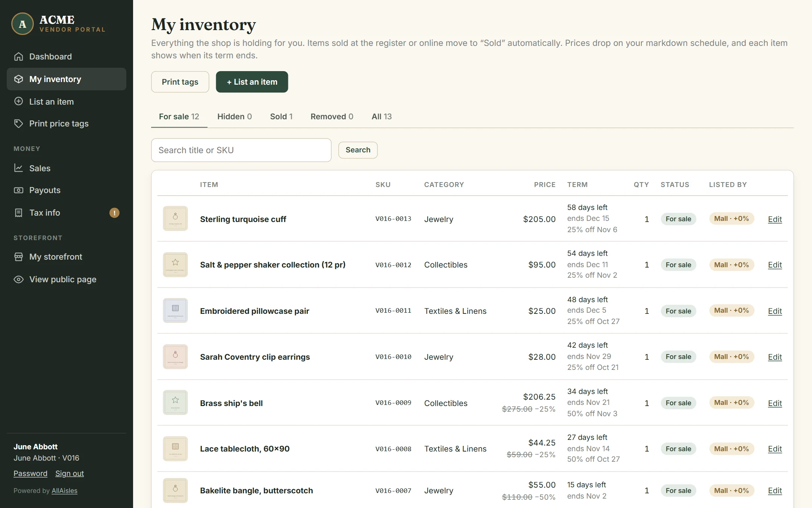This screenshot has height=508, width=812.
Task: Click the ACME logo circle icon
Action: click(23, 24)
